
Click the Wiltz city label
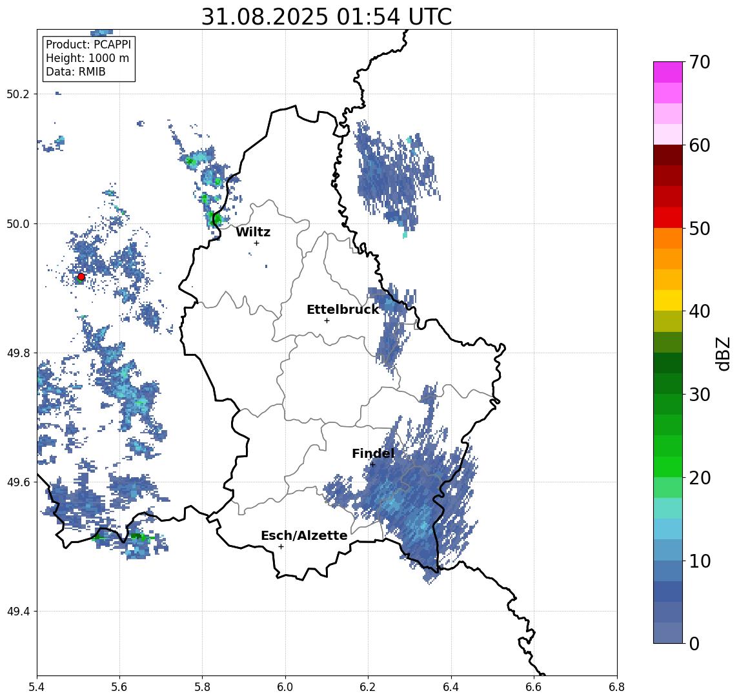[x=253, y=232]
